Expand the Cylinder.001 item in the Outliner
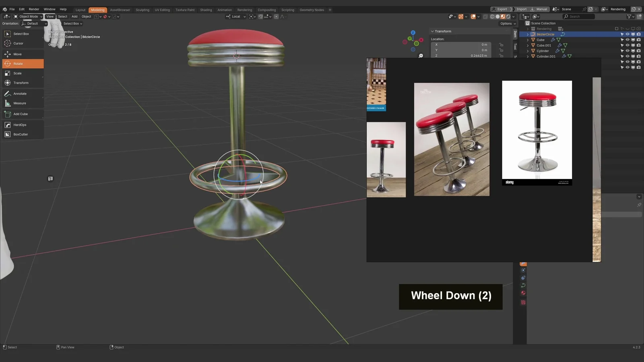Image resolution: width=644 pixels, height=362 pixels. [x=528, y=56]
